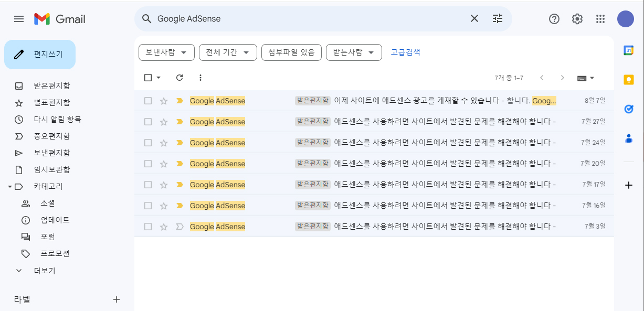Open Google Keep in side panel
This screenshot has width=644, height=311.
click(629, 80)
